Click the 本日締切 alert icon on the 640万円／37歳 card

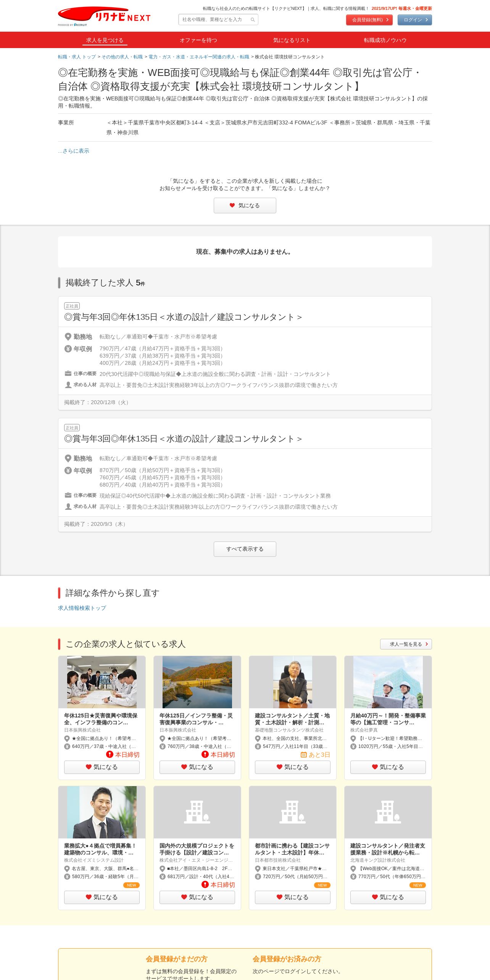[110, 754]
